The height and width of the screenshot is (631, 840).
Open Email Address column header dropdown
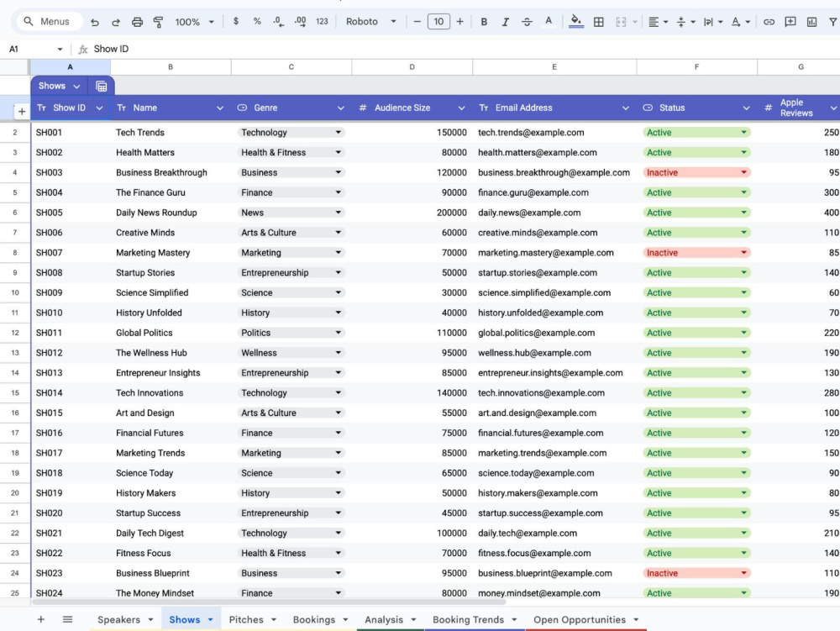pos(625,108)
